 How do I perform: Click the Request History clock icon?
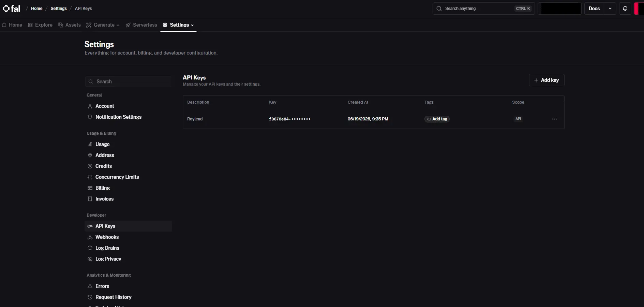pyautogui.click(x=90, y=297)
